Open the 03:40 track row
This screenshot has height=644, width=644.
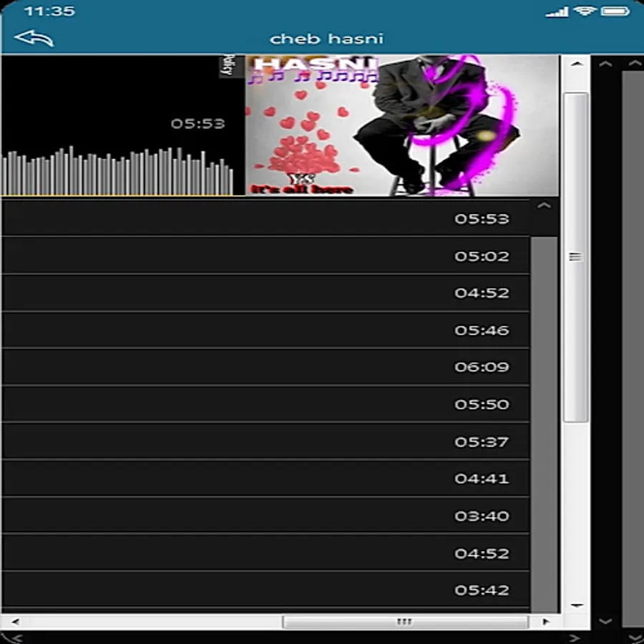coord(265,516)
